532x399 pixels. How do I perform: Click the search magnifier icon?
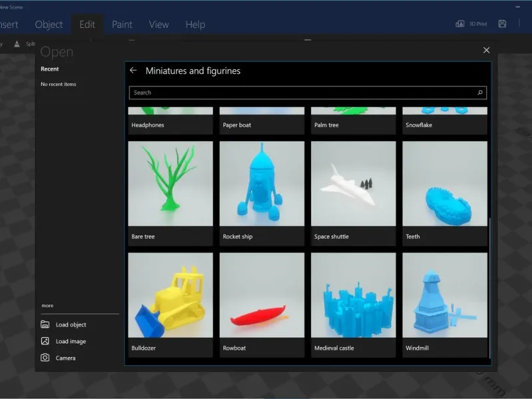[x=479, y=92]
